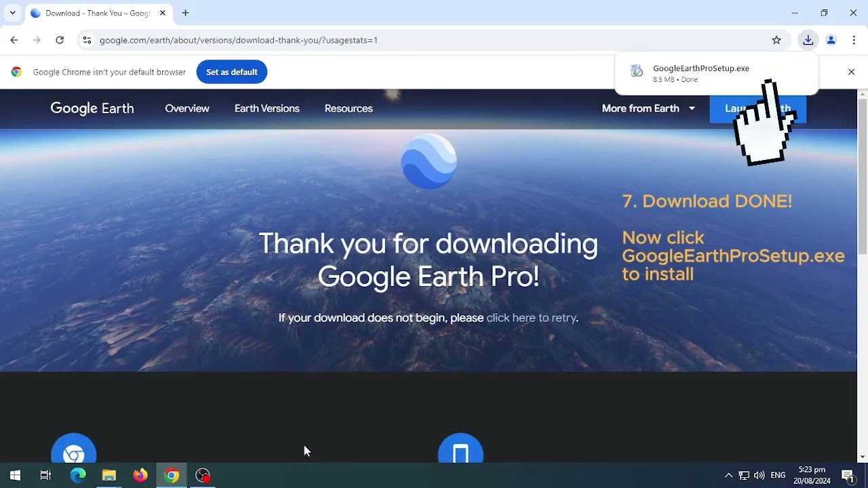
Task: Dismiss the default browser notification bar
Action: click(851, 72)
